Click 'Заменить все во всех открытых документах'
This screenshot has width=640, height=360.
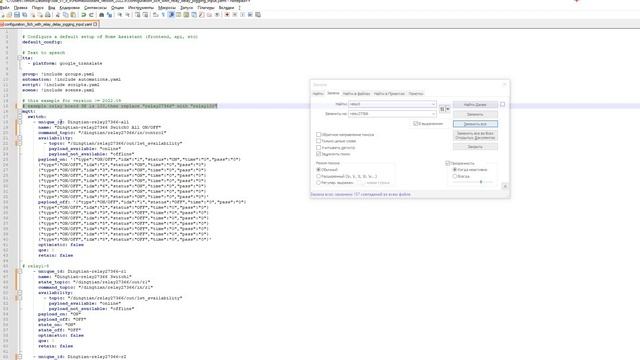pyautogui.click(x=475, y=136)
